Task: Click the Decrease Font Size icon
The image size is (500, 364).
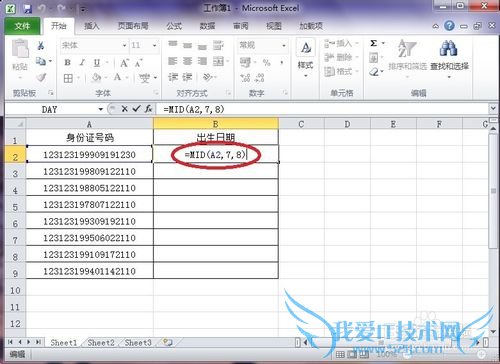Action: (139, 62)
